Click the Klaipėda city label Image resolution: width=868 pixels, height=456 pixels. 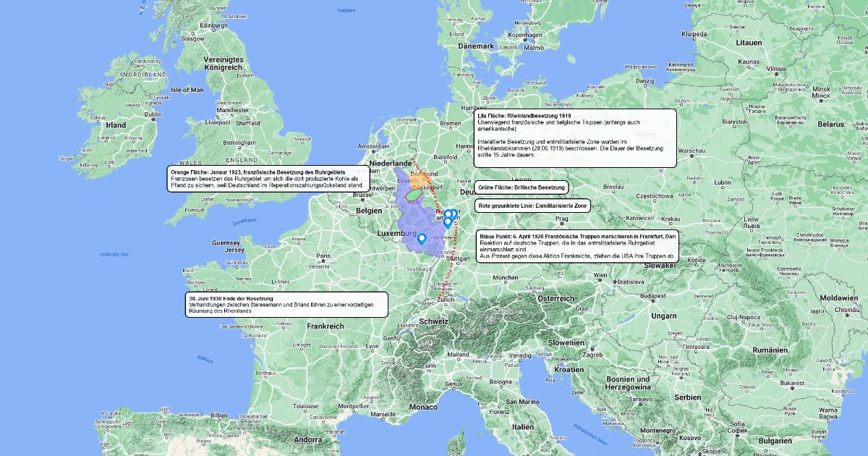[x=694, y=34]
